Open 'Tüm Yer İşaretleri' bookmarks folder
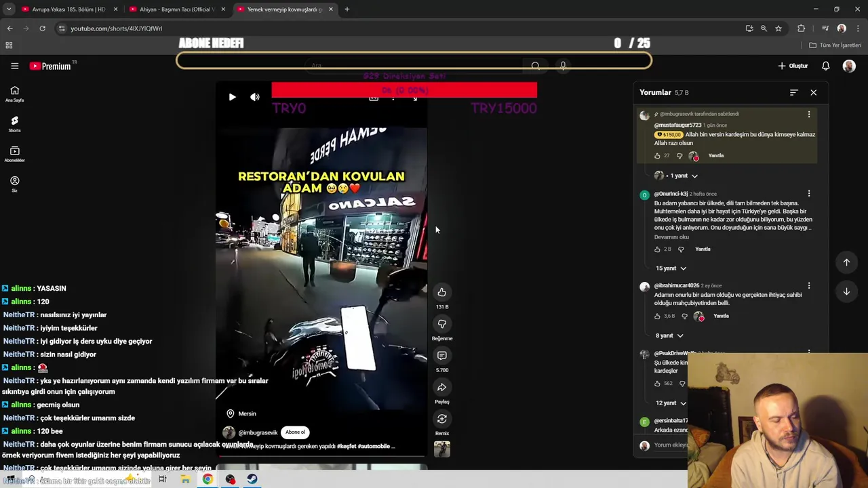Screen dimensions: 868x488 click(835, 45)
